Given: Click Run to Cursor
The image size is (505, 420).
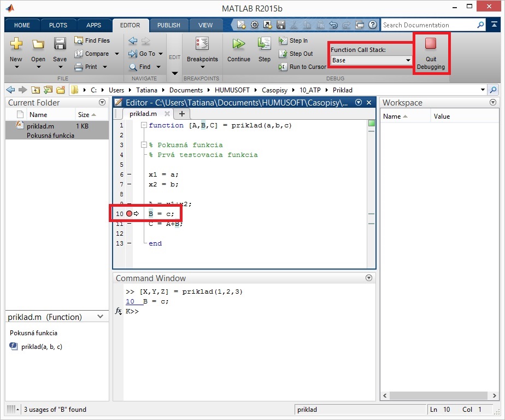Looking at the screenshot, I should click(302, 67).
